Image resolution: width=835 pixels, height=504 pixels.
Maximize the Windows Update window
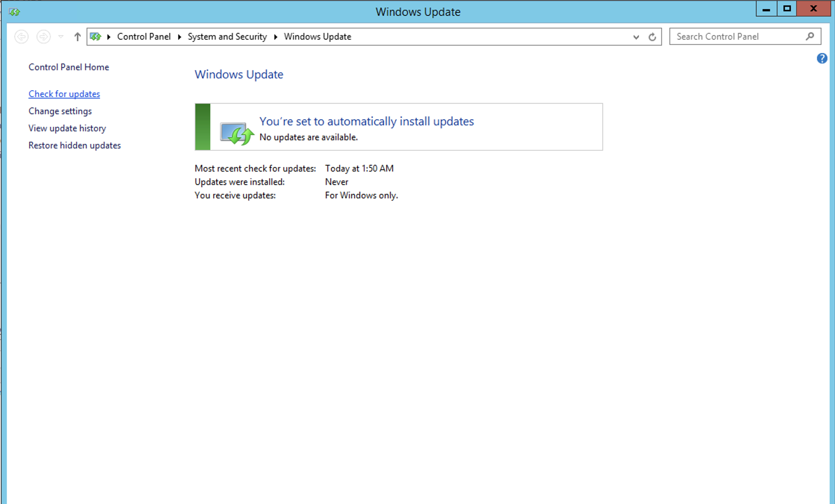(787, 9)
